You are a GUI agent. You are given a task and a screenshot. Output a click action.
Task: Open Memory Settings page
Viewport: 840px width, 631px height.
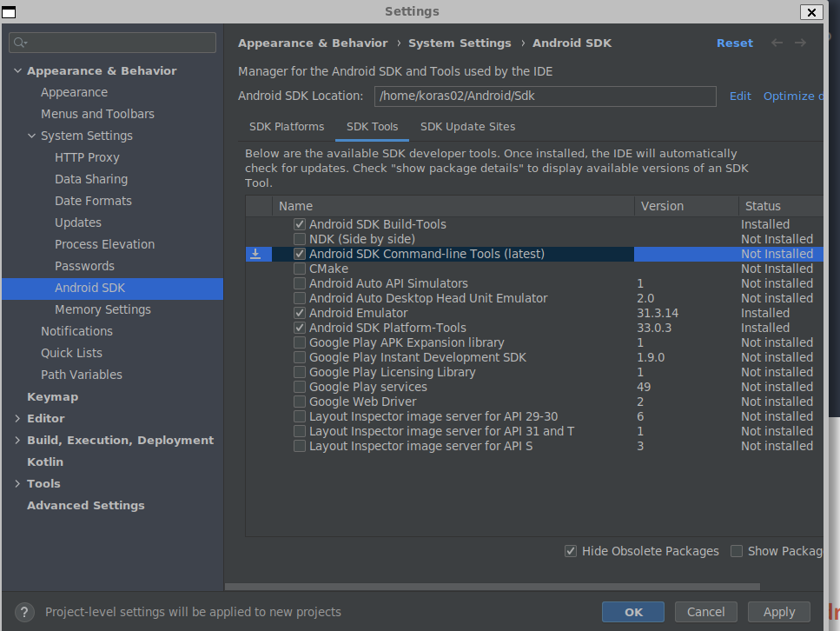point(103,309)
